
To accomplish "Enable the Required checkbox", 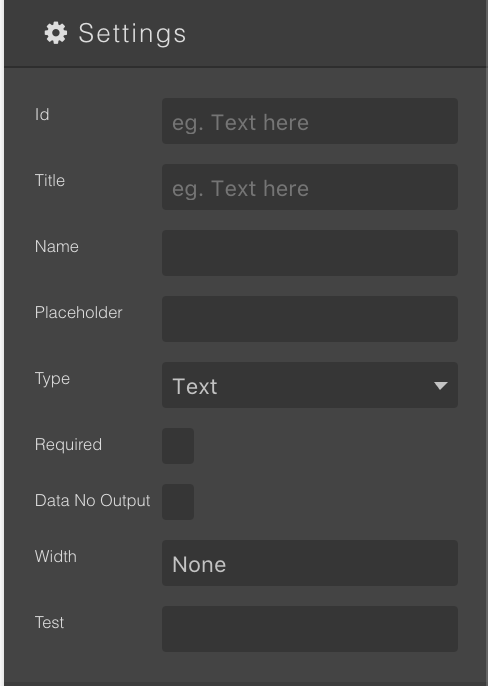I will tap(178, 446).
